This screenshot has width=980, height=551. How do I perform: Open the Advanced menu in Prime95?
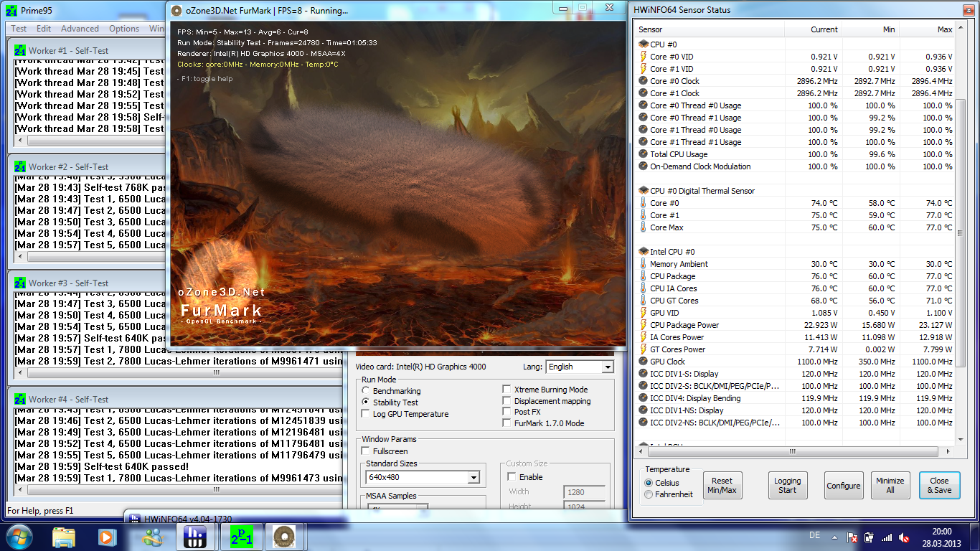tap(80, 29)
